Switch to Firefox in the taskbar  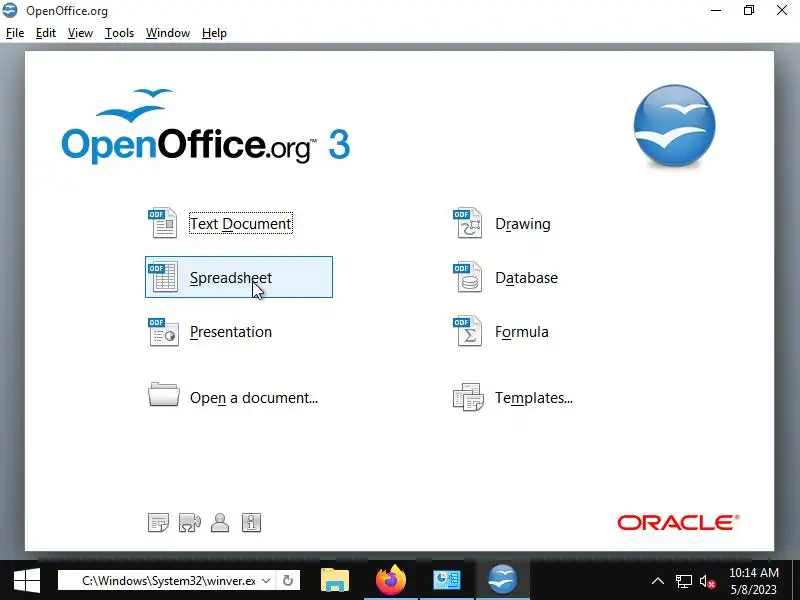pyautogui.click(x=391, y=581)
